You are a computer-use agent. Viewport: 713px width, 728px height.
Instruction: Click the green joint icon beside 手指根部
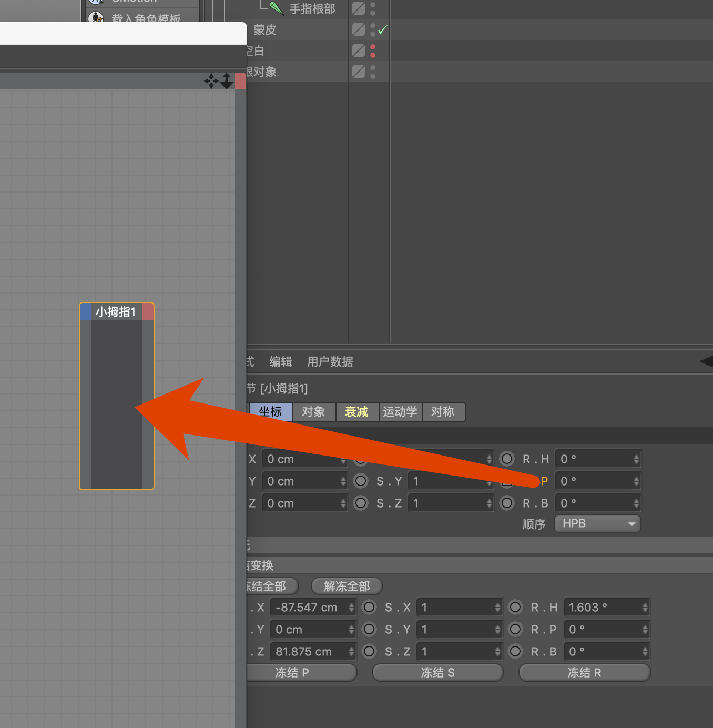click(277, 8)
